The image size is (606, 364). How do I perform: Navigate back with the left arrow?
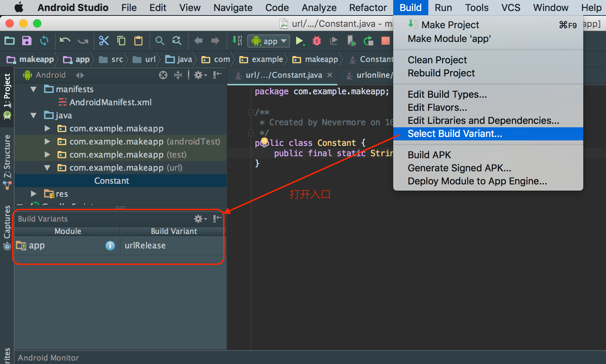pyautogui.click(x=198, y=41)
